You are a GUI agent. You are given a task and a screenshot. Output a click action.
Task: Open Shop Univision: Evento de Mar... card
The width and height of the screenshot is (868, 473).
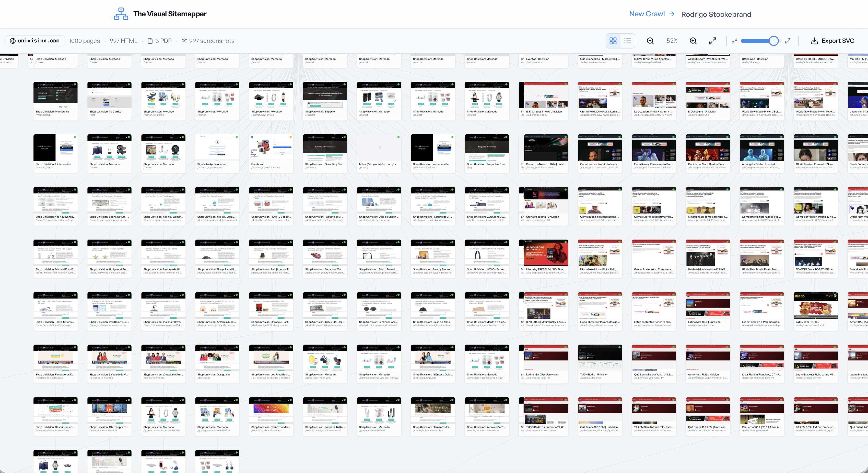click(x=271, y=416)
